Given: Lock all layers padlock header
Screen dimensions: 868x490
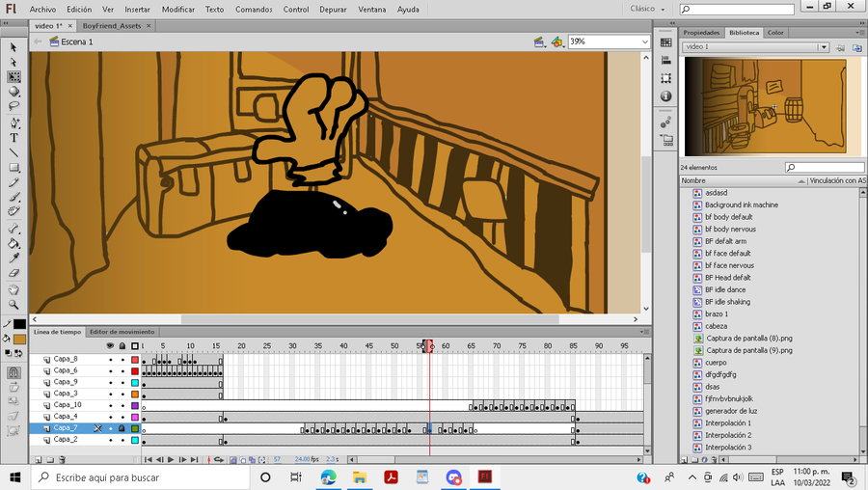Looking at the screenshot, I should click(122, 346).
